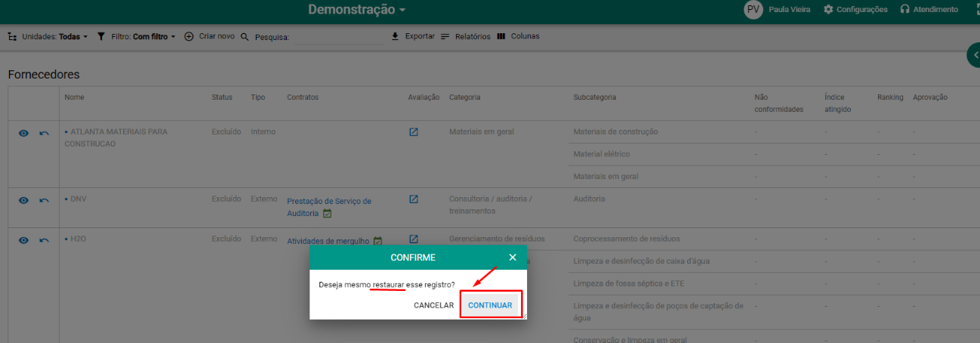Image resolution: width=980 pixels, height=343 pixels.
Task: Click Exportar download button
Action: (x=413, y=36)
